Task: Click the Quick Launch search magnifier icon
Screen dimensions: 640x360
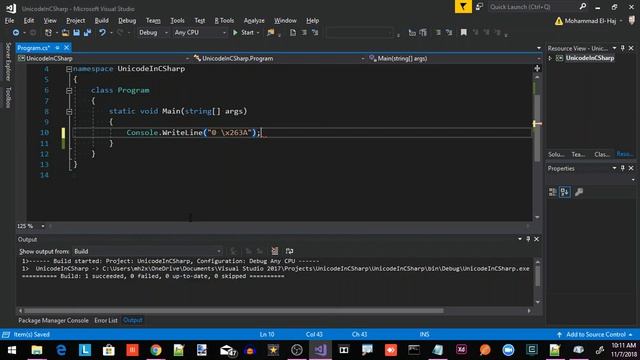Action: 583,7
